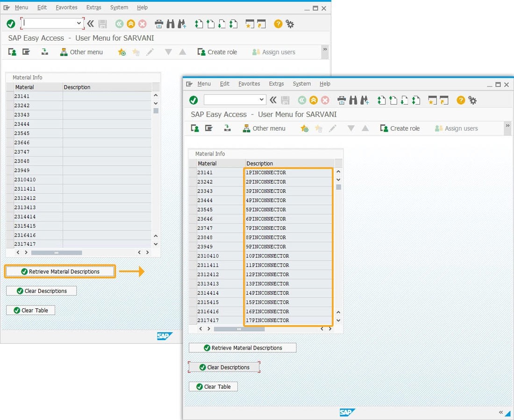Open Help menu in front window
The height and width of the screenshot is (420, 514).
coord(325,84)
